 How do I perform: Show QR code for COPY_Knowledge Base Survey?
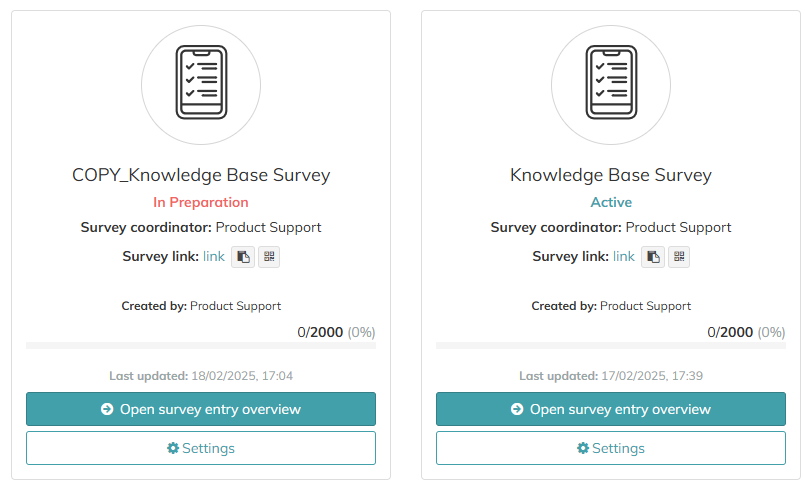[x=269, y=257]
